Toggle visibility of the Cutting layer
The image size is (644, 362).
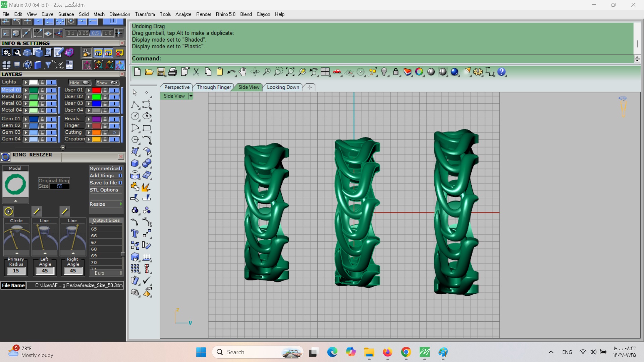point(114,132)
